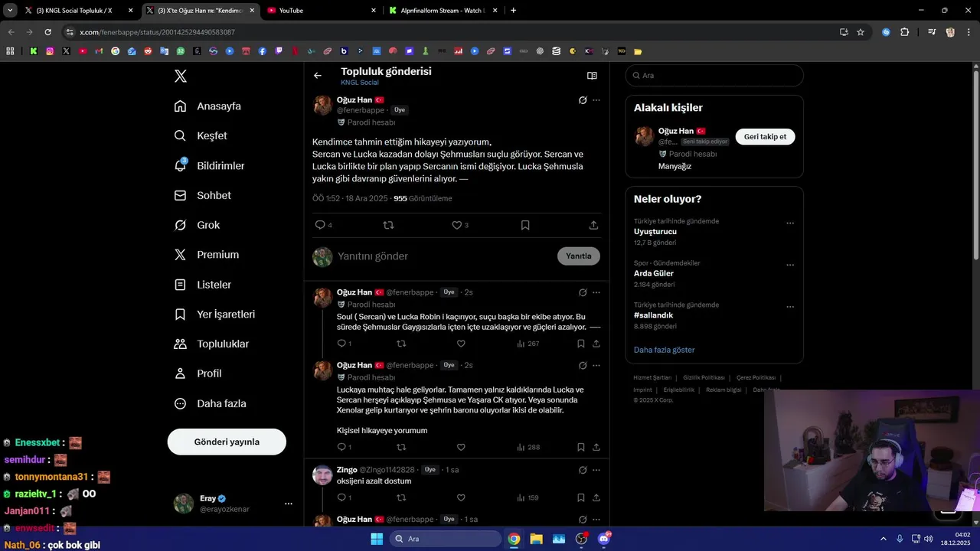Image resolution: width=980 pixels, height=551 pixels.
Task: Open Windows Start menu
Action: 377,539
